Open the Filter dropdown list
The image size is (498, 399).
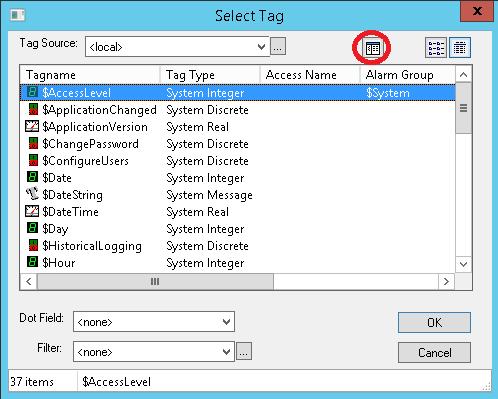tap(154, 352)
